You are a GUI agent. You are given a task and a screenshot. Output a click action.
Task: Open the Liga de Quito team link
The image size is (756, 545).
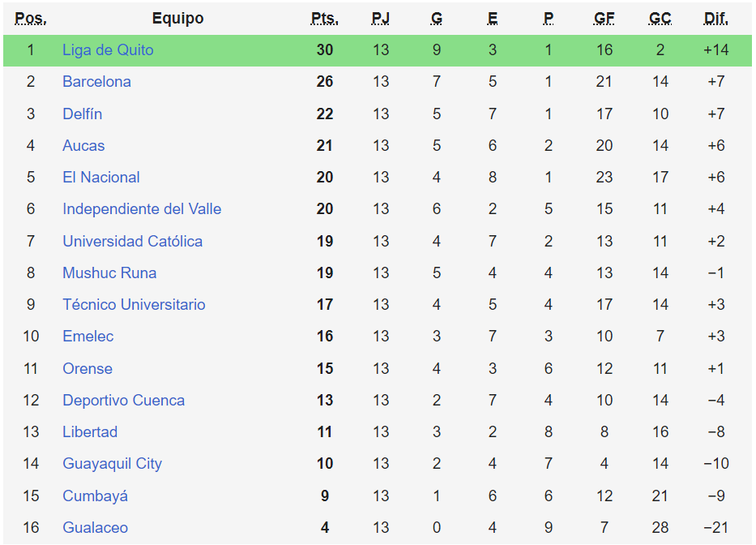[108, 50]
